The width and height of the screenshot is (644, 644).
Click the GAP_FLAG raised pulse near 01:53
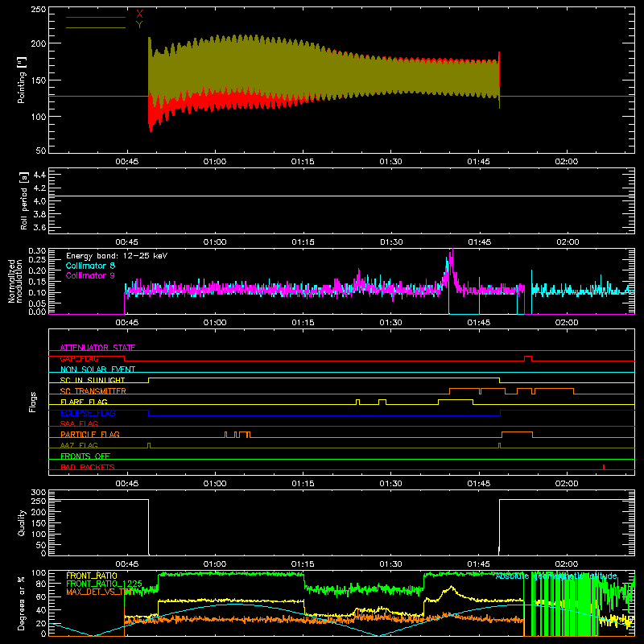point(528,357)
